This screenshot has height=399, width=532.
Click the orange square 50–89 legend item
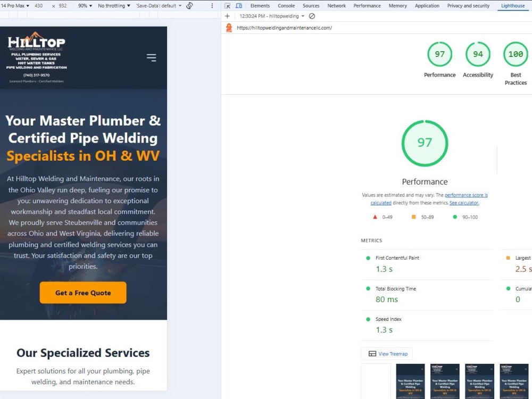click(422, 217)
